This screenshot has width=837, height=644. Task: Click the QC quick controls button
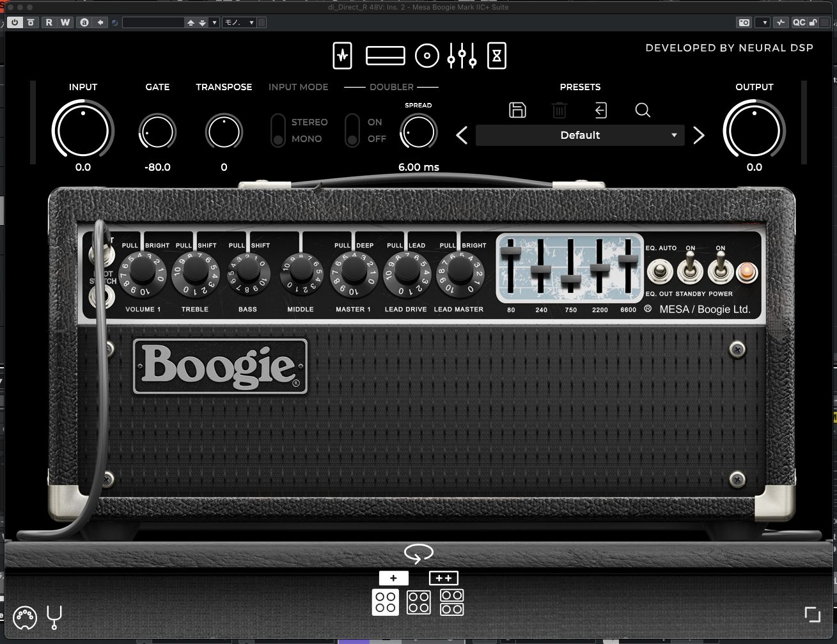coord(799,22)
